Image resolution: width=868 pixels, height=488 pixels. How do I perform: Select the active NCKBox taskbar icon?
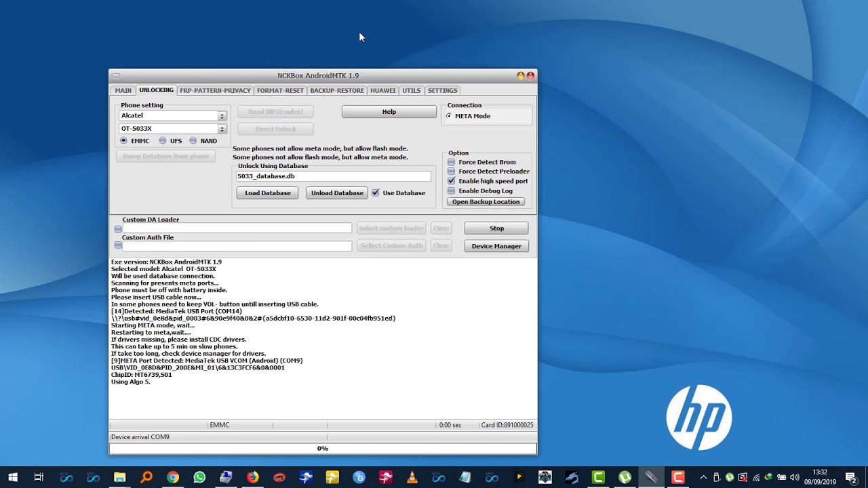coord(651,477)
